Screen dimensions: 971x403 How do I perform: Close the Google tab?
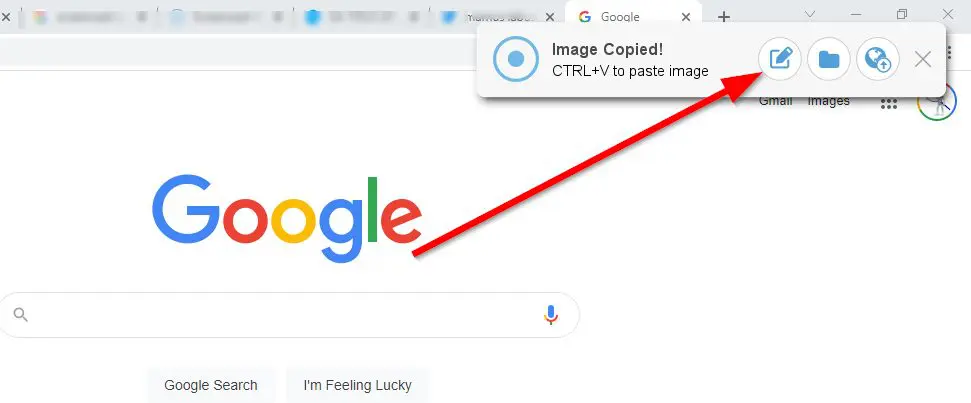click(686, 17)
